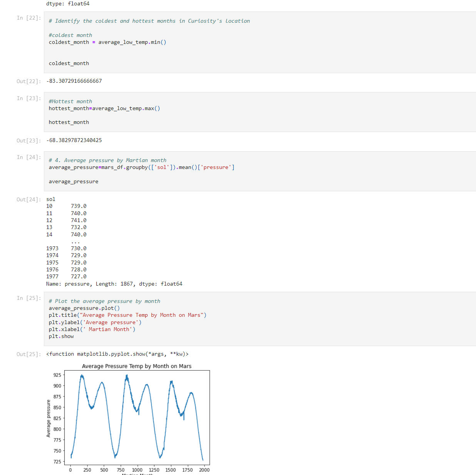
Task: Select the In [22] code cell
Action: 154,42
